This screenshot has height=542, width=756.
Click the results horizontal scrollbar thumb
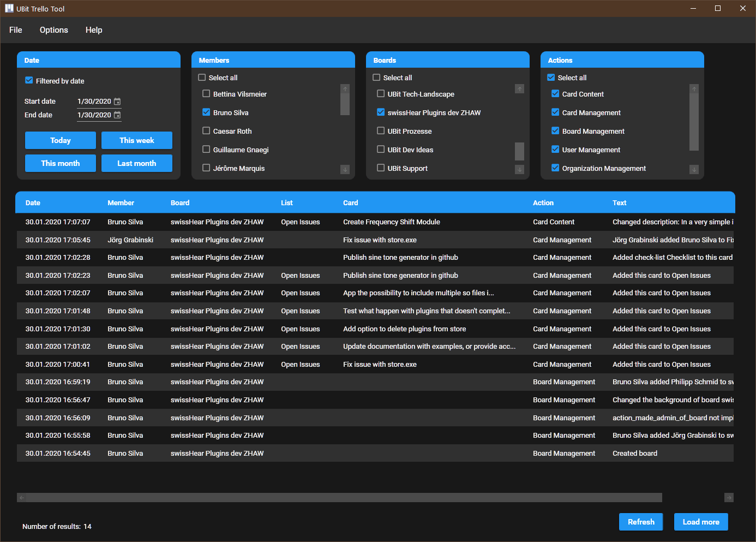pos(344,497)
